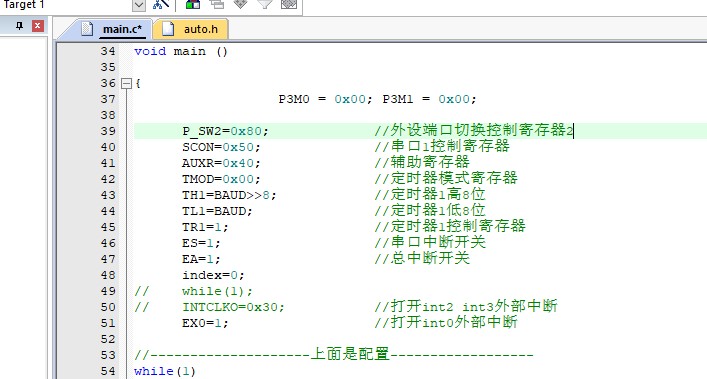Click the file icon on main.c* tab

87,28
